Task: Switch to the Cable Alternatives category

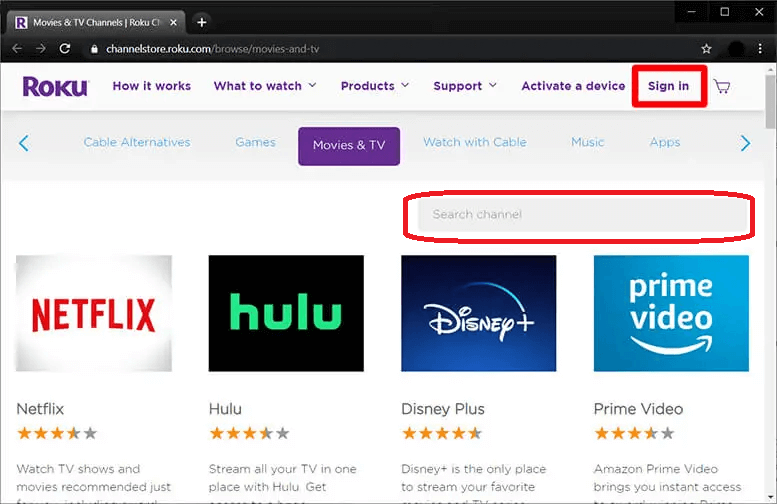Action: [137, 143]
